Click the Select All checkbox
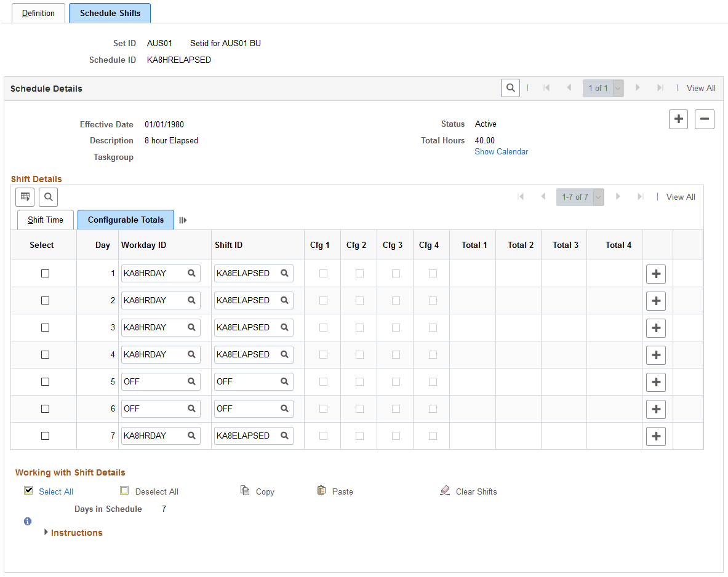Screen dimensions: 728x577 tap(28, 490)
